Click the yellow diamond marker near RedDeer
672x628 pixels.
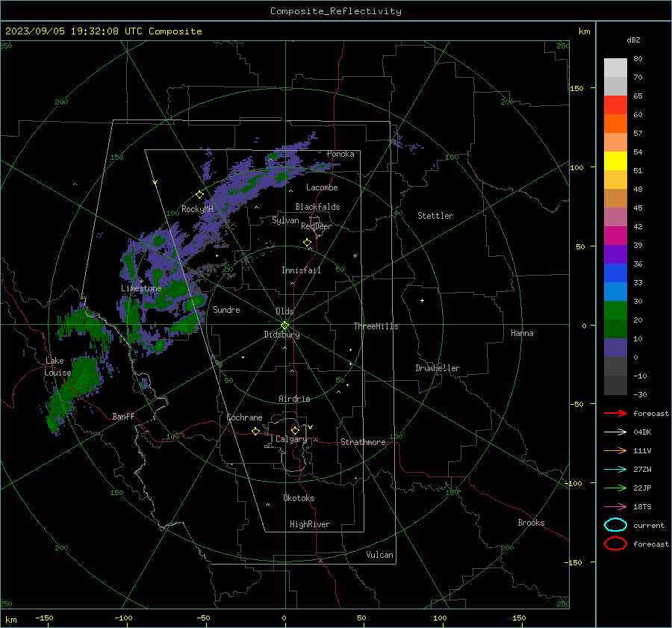pos(307,243)
